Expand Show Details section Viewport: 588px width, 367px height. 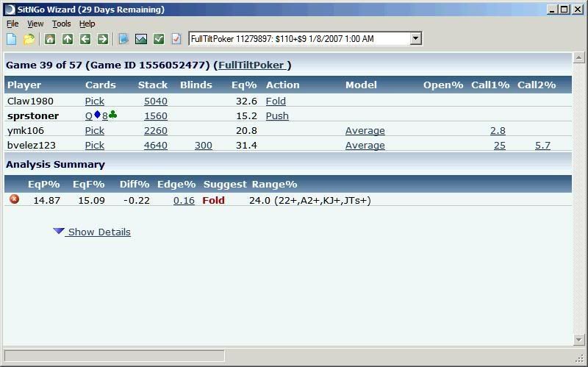[93, 232]
